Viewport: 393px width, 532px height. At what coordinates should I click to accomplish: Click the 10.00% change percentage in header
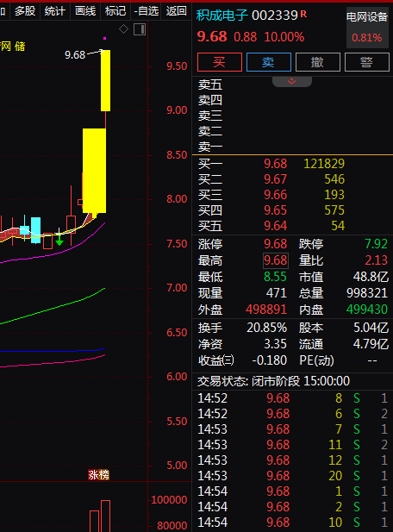284,37
